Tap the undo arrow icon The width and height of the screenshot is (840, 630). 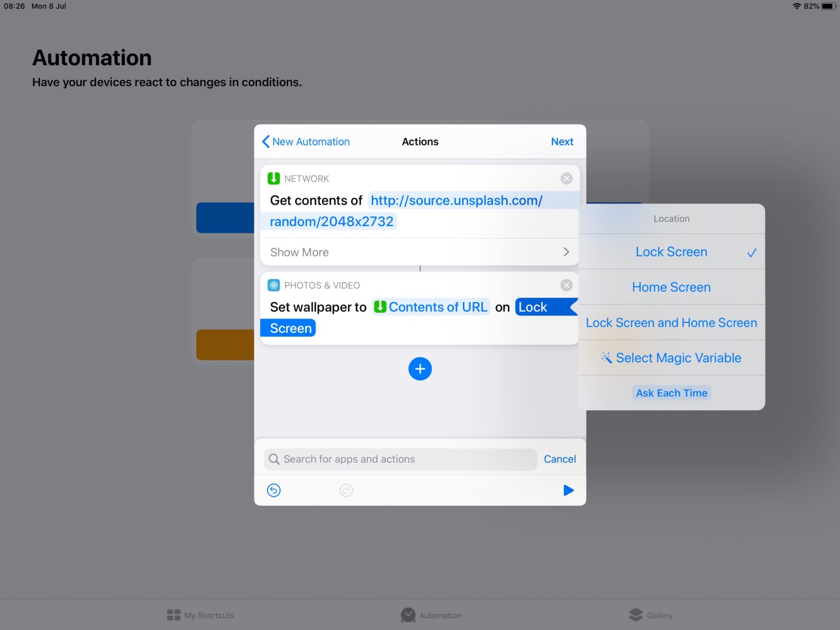274,490
